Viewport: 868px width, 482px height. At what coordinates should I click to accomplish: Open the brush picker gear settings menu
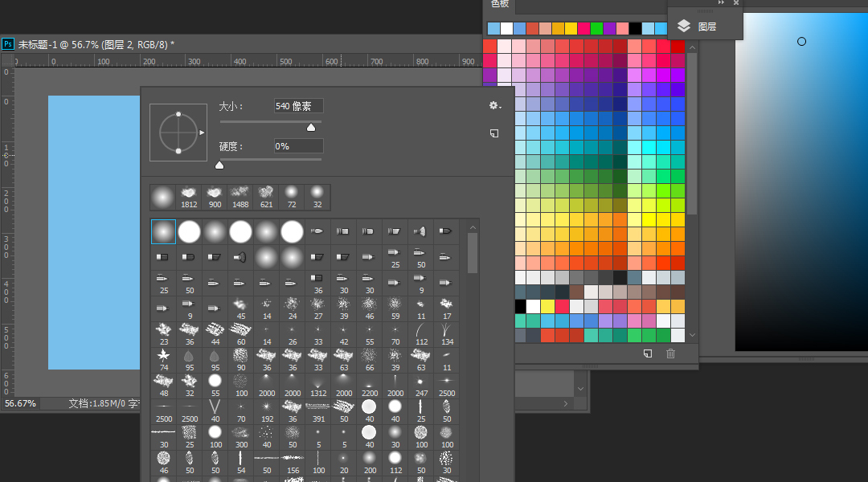point(494,106)
